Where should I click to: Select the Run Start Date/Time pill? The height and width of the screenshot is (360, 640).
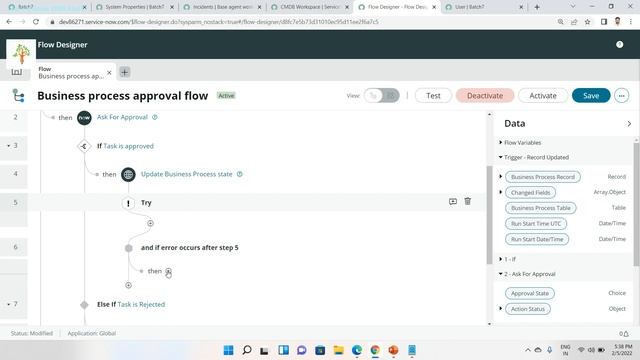537,239
